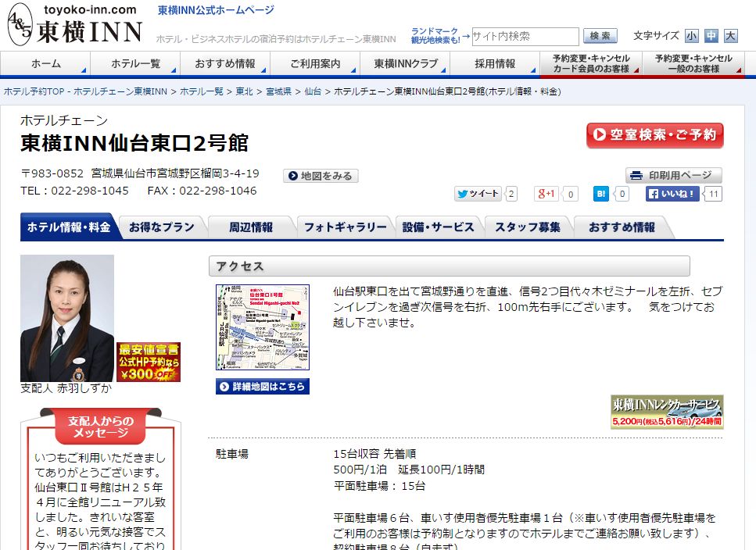Click the 支配人からのメッセージ heading

point(101,427)
